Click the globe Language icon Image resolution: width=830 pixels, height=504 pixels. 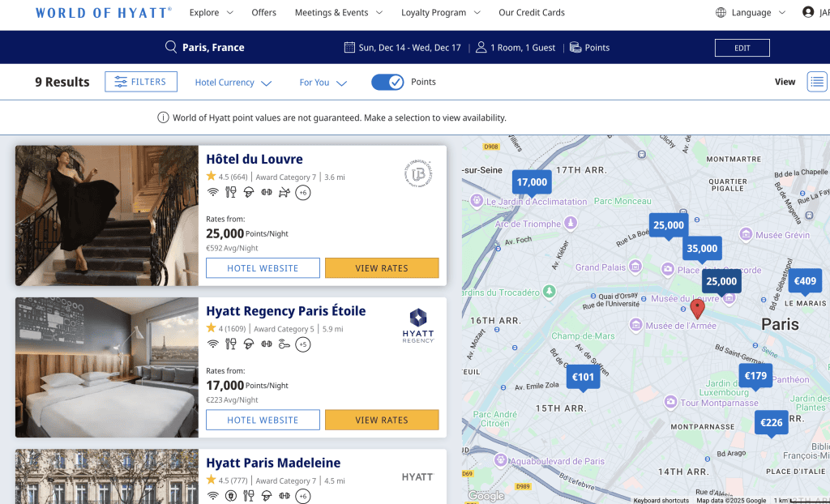coord(721,12)
